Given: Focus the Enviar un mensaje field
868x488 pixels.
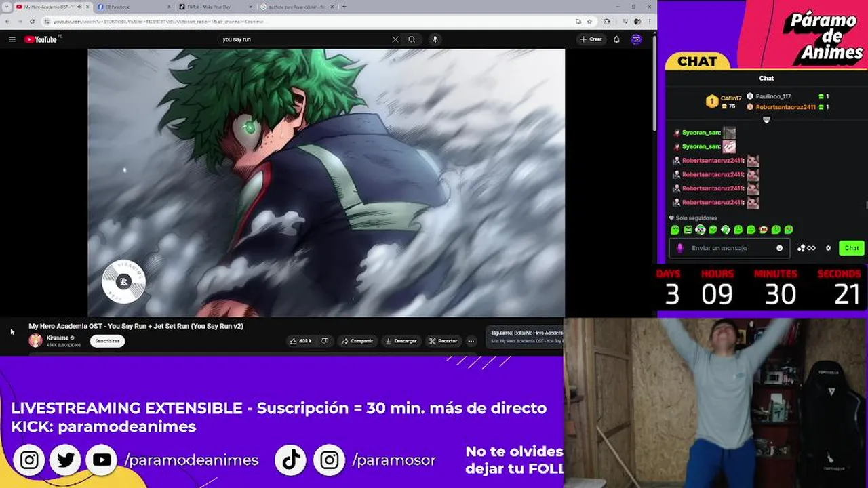Looking at the screenshot, I should point(729,248).
